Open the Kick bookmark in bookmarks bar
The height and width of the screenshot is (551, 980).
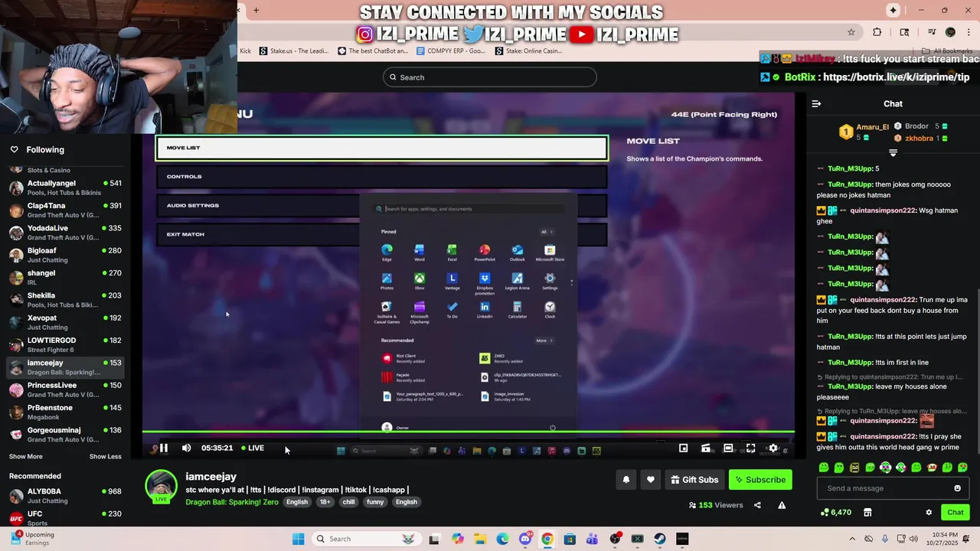coord(245,51)
